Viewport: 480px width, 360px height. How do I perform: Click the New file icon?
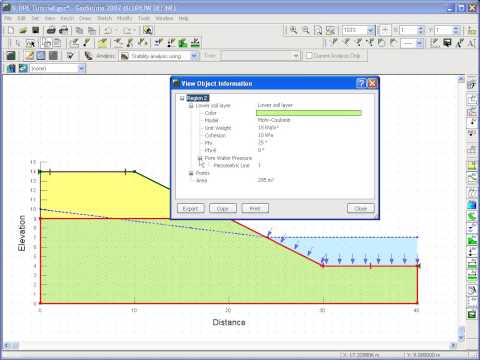click(x=11, y=30)
